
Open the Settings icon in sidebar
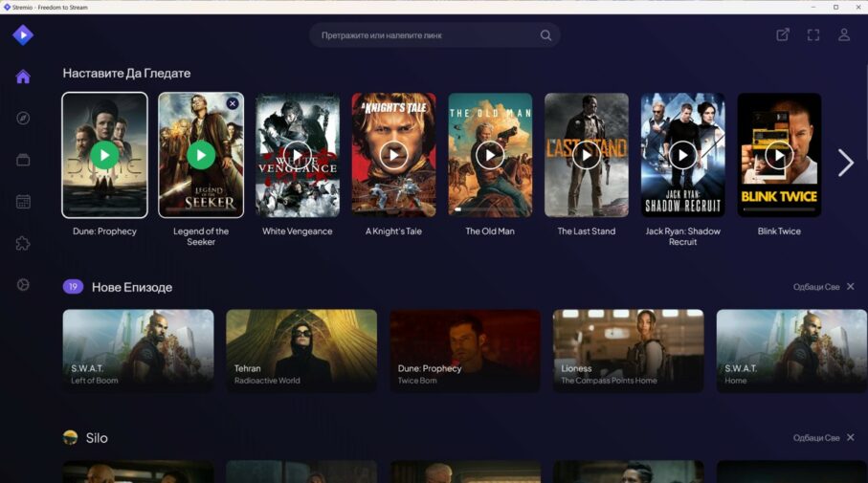pos(23,285)
